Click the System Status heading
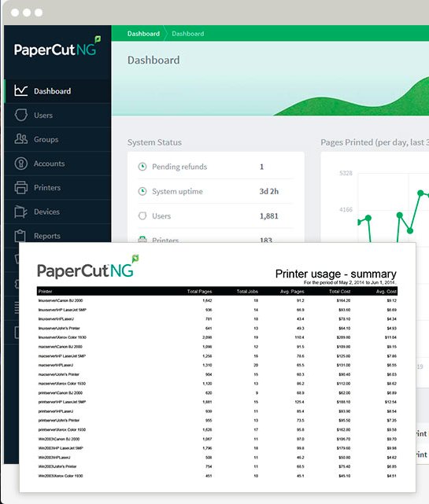The height and width of the screenshot is (504, 429). (154, 142)
